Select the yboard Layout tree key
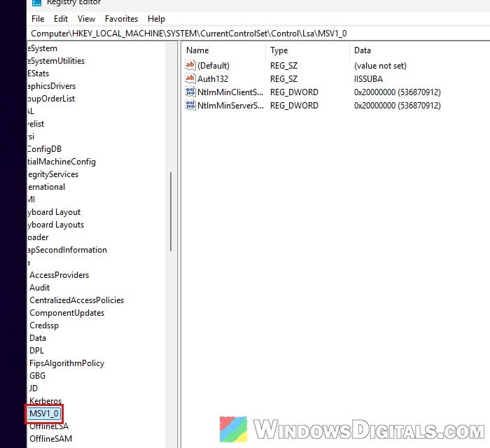The image size is (490, 448). [x=54, y=212]
